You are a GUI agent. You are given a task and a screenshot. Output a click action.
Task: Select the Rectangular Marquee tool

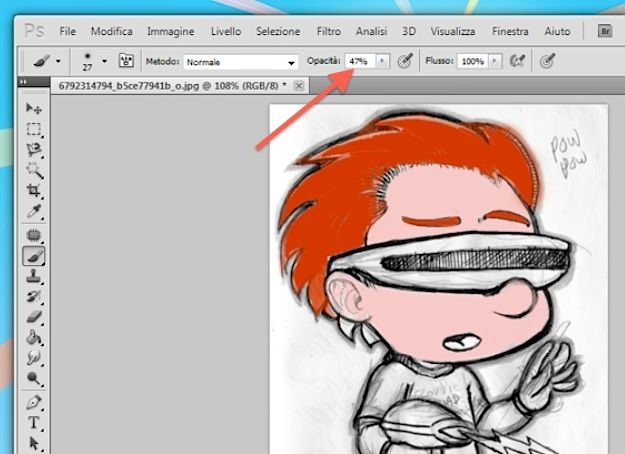34,129
